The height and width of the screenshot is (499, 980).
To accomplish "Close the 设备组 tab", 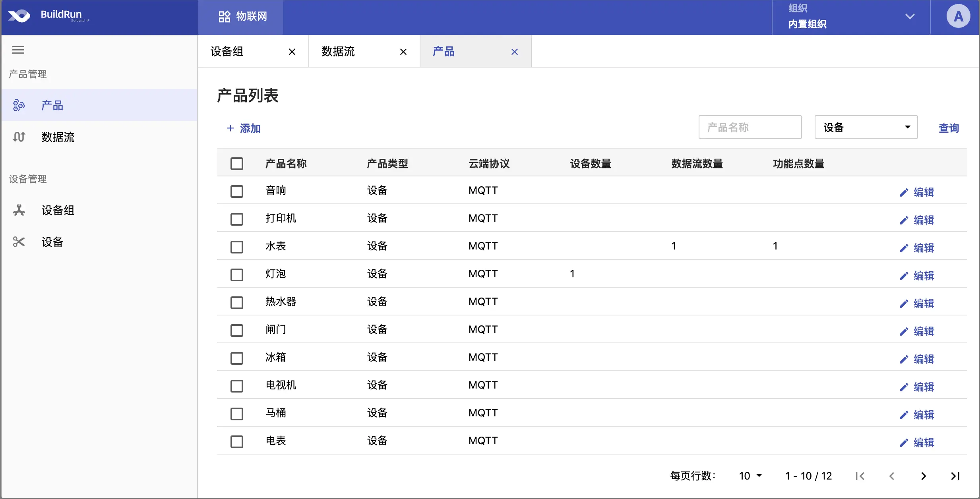I will point(292,52).
